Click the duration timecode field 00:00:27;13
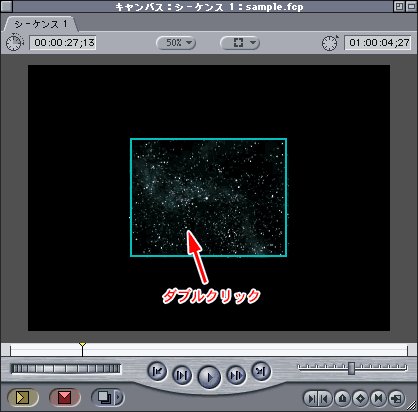The width and height of the screenshot is (418, 412). (63, 43)
